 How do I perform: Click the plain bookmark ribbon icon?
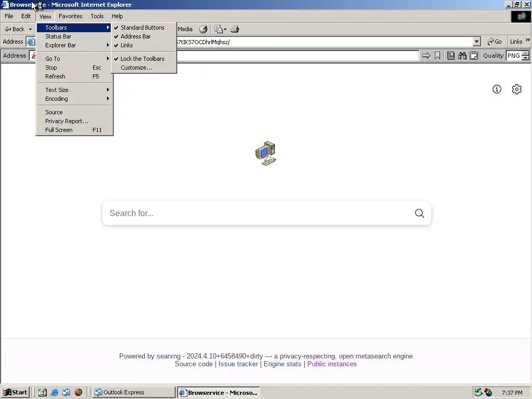[x=437, y=56]
